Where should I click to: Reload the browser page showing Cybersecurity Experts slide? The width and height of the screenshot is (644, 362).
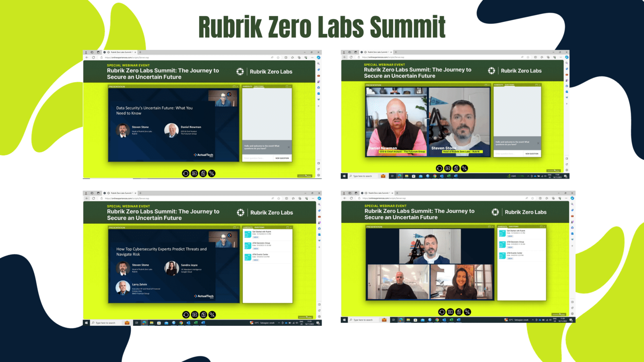tap(93, 198)
